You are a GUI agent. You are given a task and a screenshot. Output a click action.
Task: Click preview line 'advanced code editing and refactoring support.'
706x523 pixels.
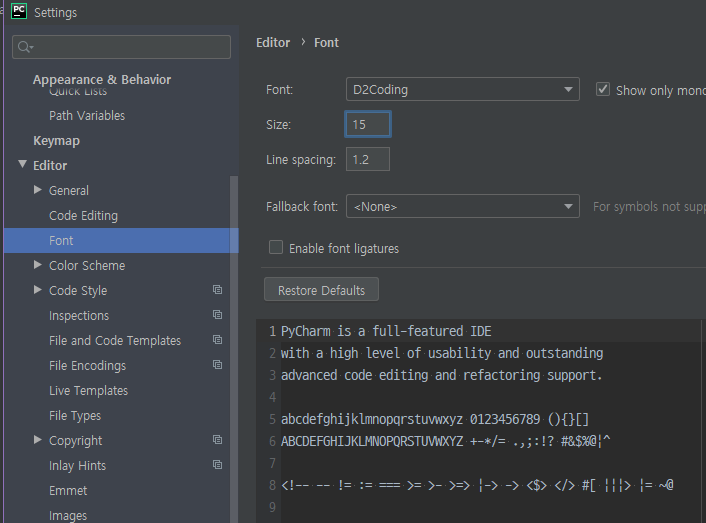(x=441, y=375)
